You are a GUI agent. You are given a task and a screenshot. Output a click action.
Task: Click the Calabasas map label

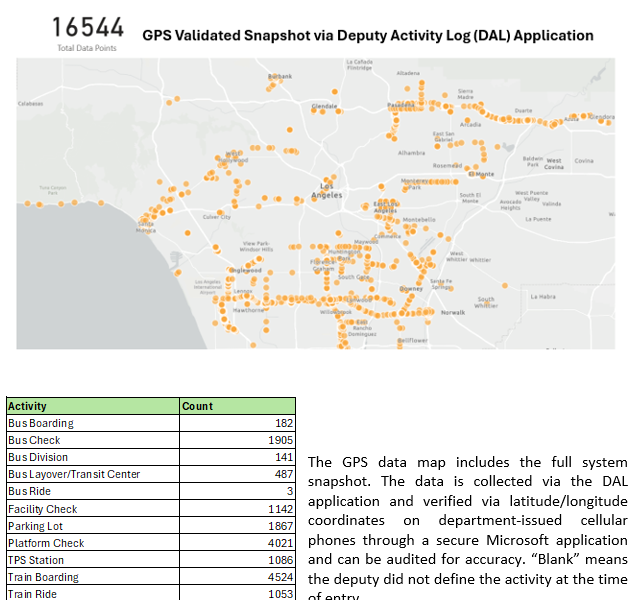[30, 103]
